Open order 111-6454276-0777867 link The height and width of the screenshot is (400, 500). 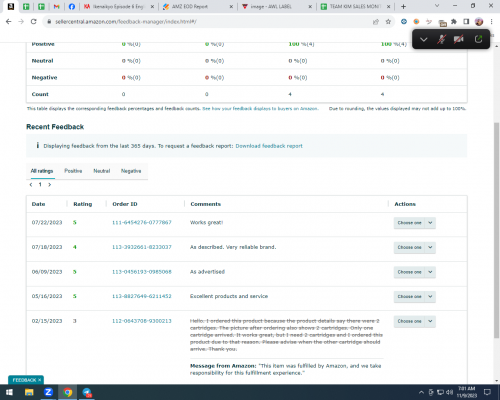click(142, 222)
